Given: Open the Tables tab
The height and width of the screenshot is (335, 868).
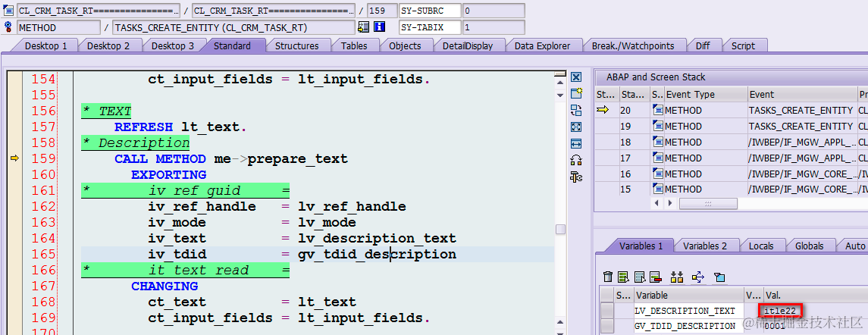Looking at the screenshot, I should click(x=354, y=46).
